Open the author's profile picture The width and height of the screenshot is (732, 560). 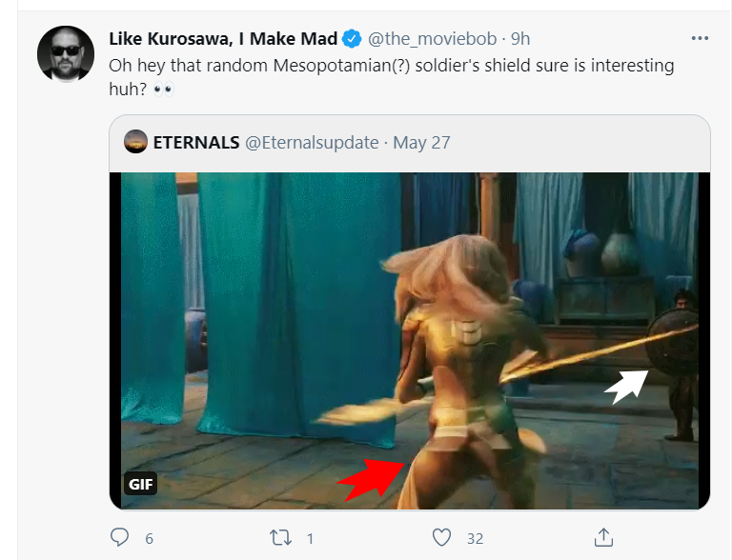tap(66, 53)
